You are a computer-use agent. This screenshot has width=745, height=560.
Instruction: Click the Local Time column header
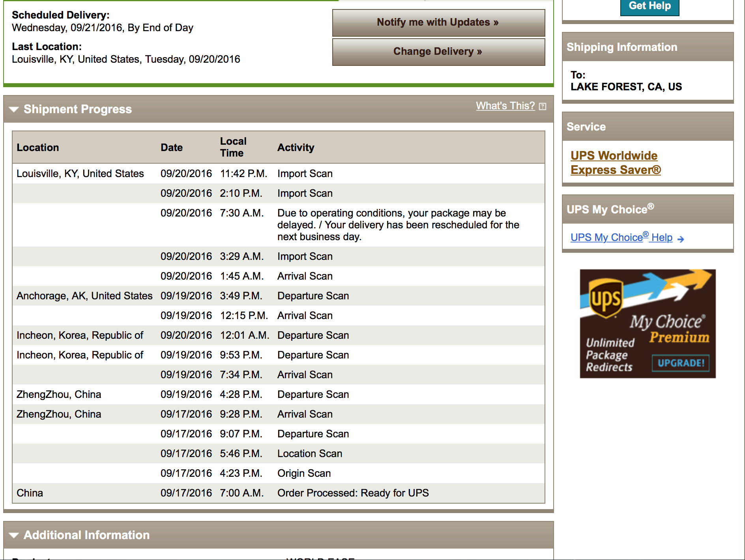(x=233, y=147)
